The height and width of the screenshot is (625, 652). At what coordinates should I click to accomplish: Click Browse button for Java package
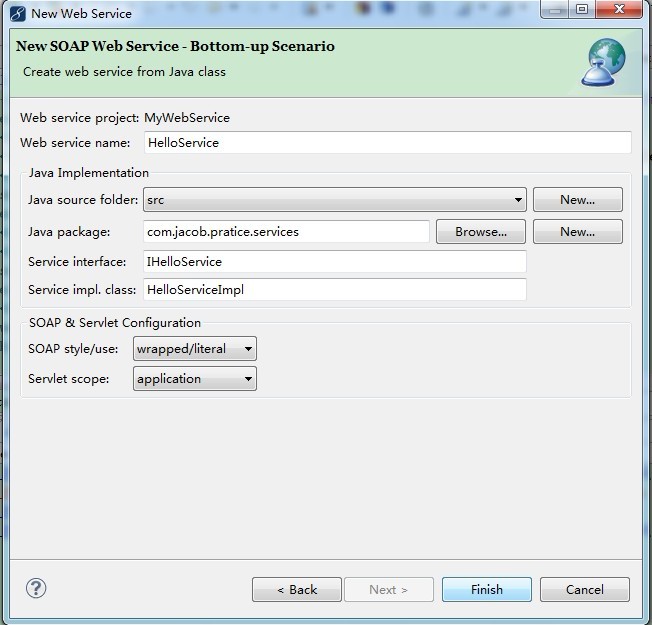481,232
